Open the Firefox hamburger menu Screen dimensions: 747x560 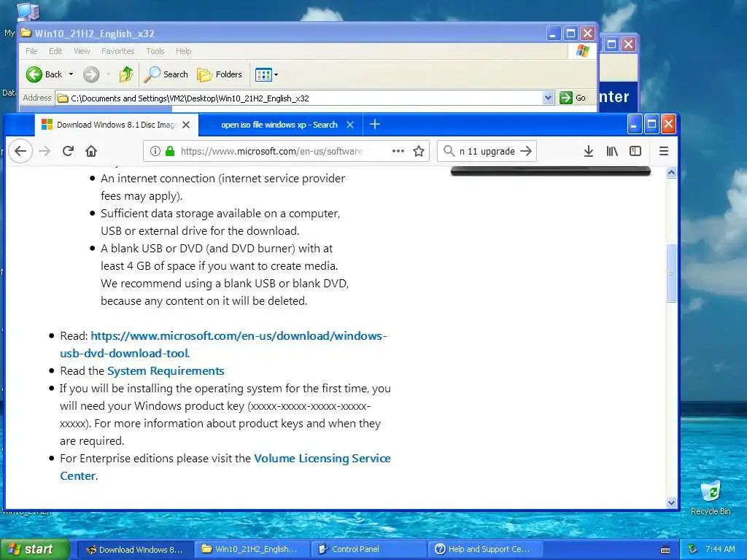pyautogui.click(x=663, y=151)
